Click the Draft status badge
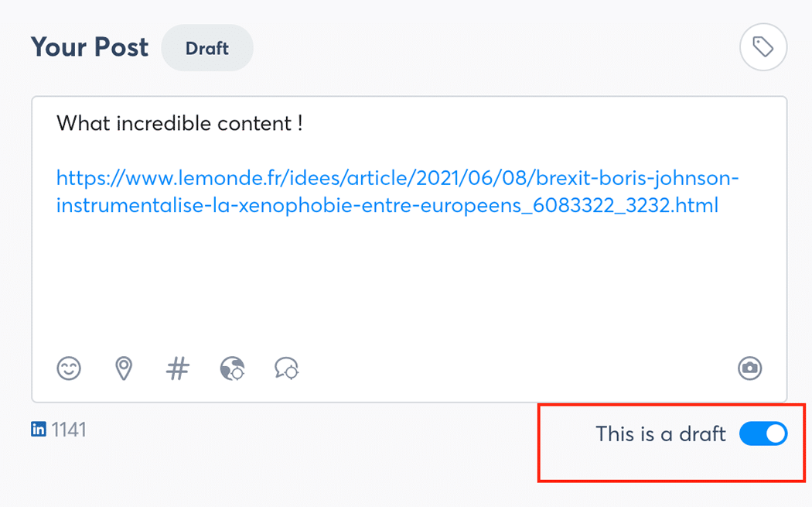 207,48
